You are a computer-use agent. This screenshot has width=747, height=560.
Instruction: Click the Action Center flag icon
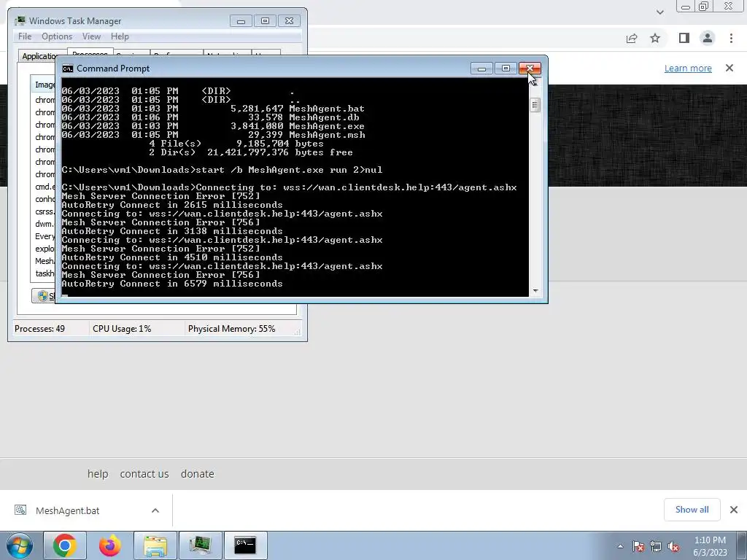pos(638,546)
